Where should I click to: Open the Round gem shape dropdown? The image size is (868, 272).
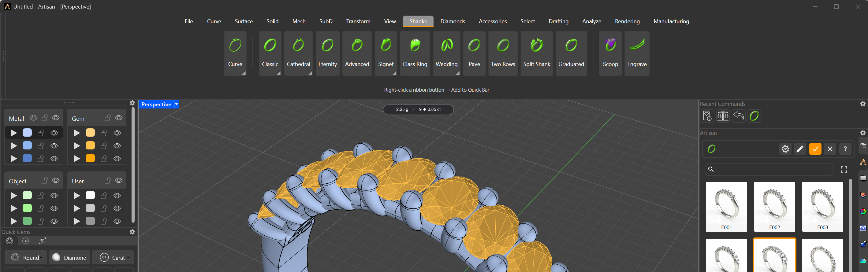[x=25, y=258]
